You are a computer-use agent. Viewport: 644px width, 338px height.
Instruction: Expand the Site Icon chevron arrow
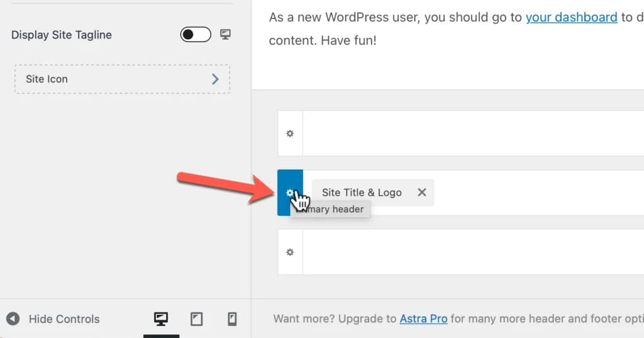tap(215, 79)
